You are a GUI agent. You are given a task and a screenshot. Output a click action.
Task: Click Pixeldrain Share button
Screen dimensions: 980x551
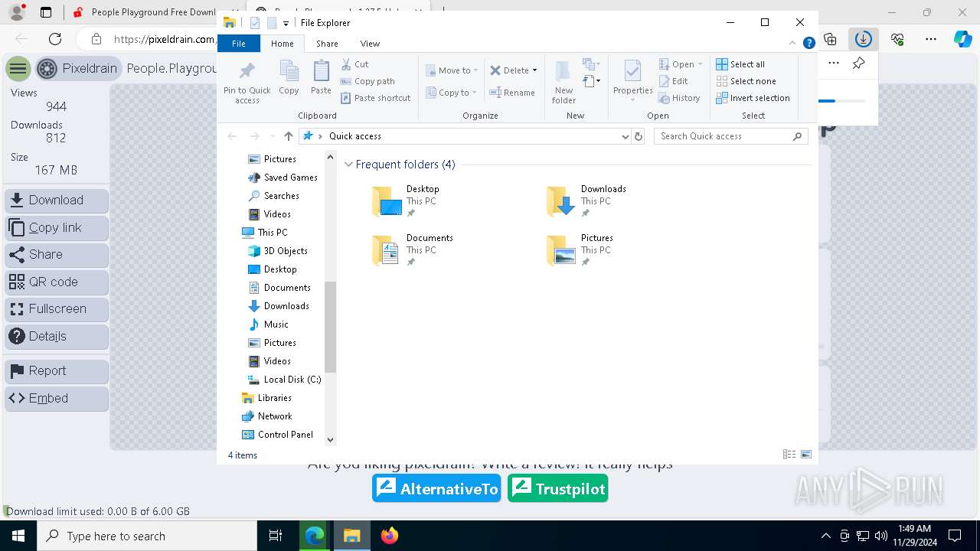[57, 255]
